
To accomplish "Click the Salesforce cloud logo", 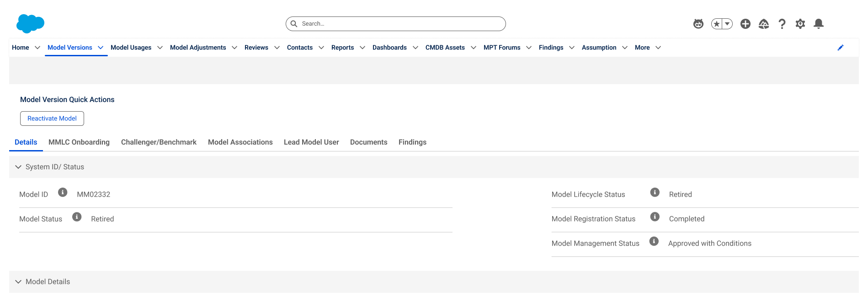I will pyautogui.click(x=30, y=24).
